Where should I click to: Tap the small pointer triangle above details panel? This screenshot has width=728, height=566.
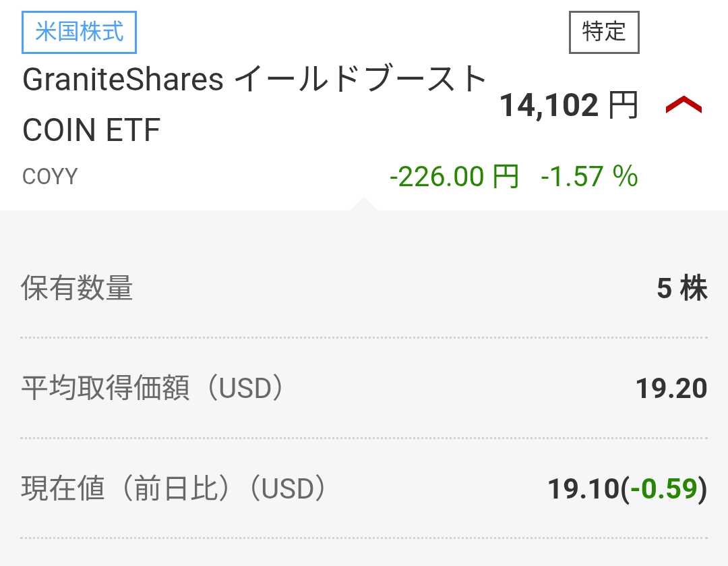click(x=363, y=204)
